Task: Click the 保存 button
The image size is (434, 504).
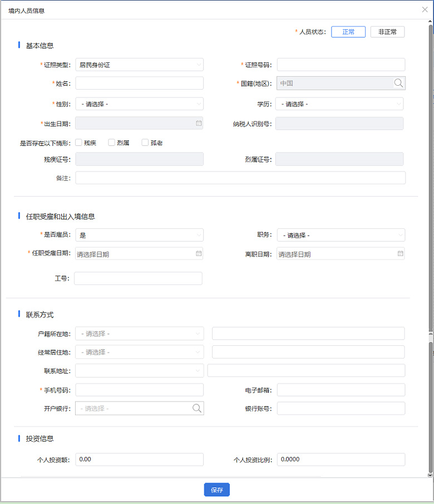Action: [216, 490]
